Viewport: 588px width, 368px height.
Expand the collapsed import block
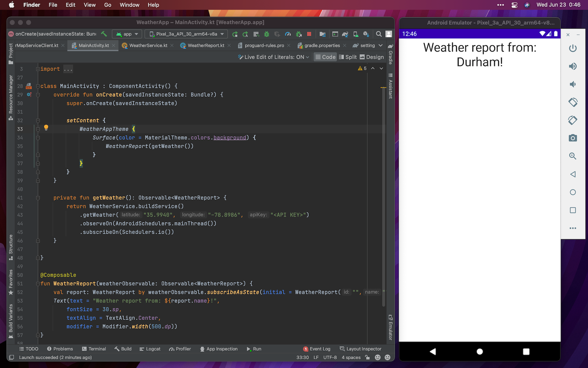[x=38, y=69]
